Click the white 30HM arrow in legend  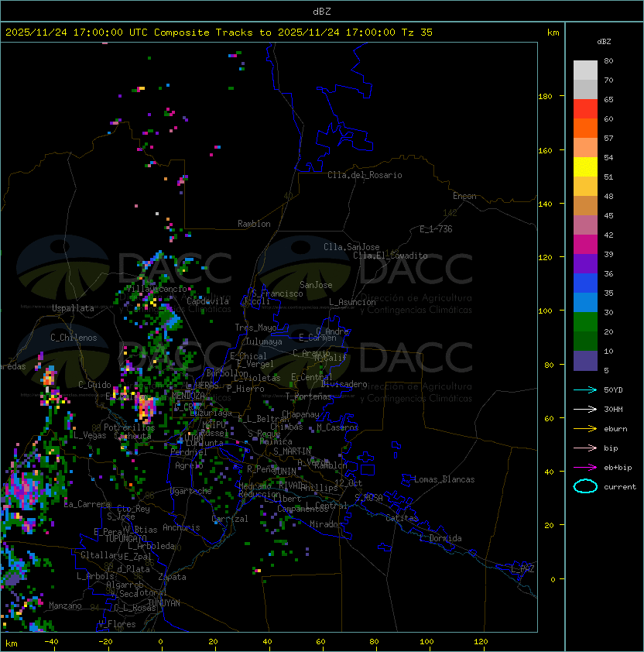pyautogui.click(x=585, y=410)
